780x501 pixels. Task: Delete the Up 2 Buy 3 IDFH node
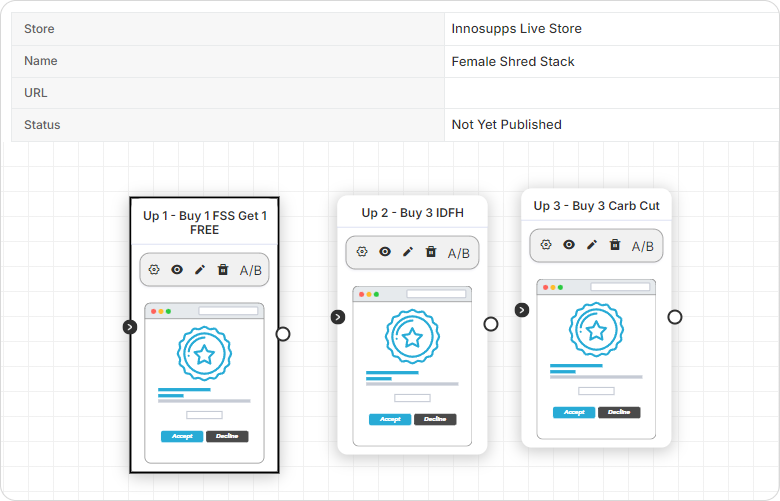pos(431,252)
